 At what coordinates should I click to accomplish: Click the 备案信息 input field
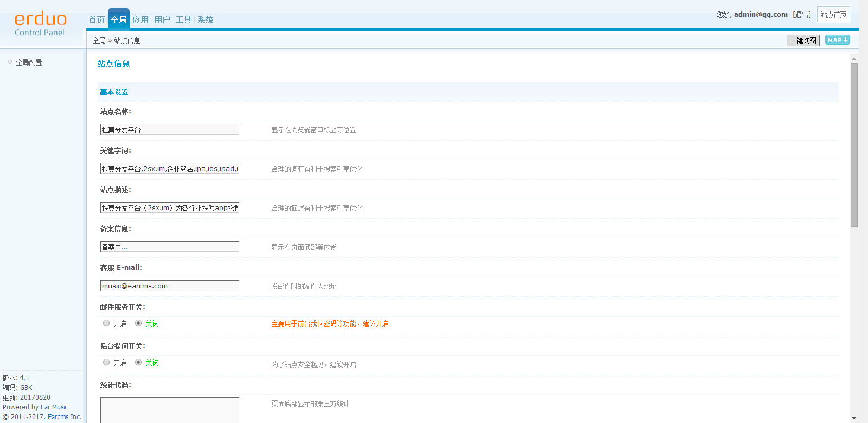click(170, 247)
